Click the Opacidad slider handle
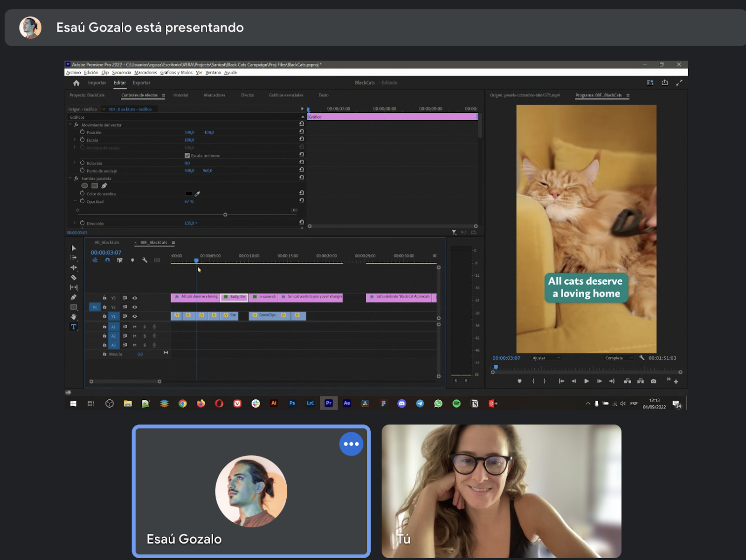746x560 pixels. tap(225, 215)
